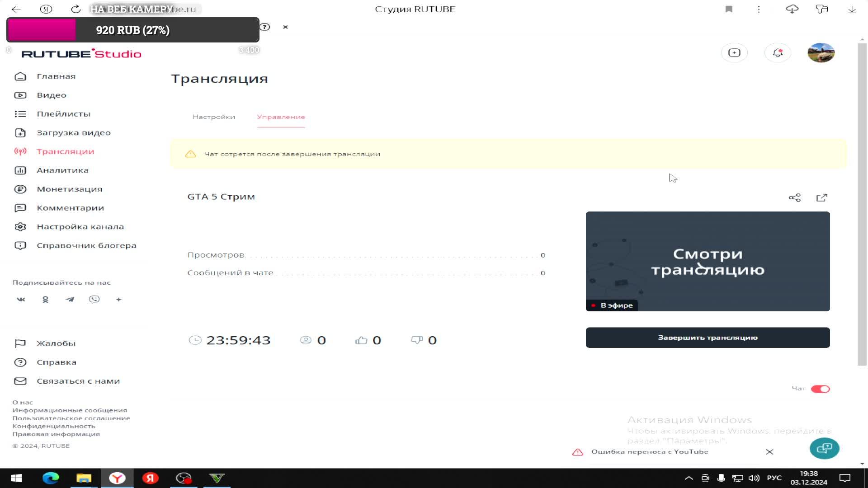Click the thumbs-up likes counter
The image size is (868, 488).
click(x=368, y=340)
